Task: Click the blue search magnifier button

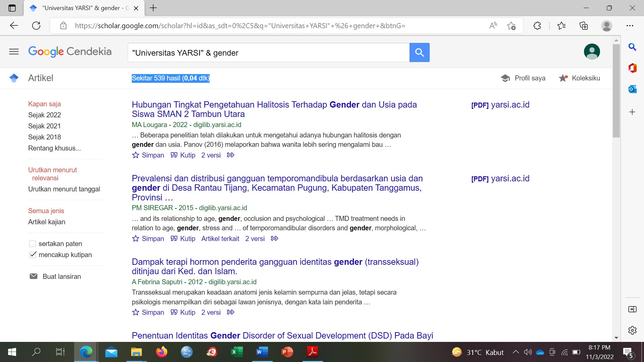Action: pyautogui.click(x=419, y=52)
